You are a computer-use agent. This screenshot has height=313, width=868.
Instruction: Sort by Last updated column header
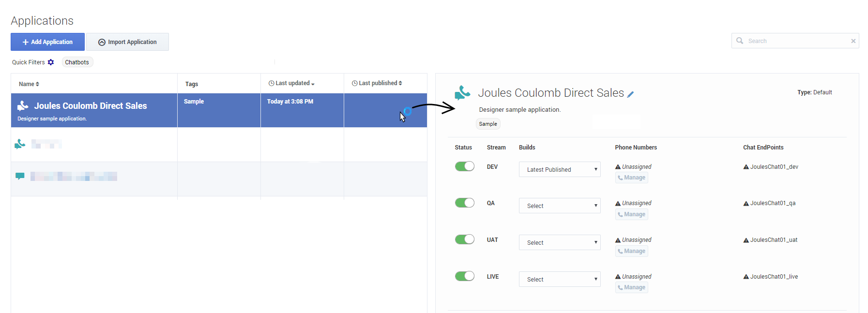[292, 83]
